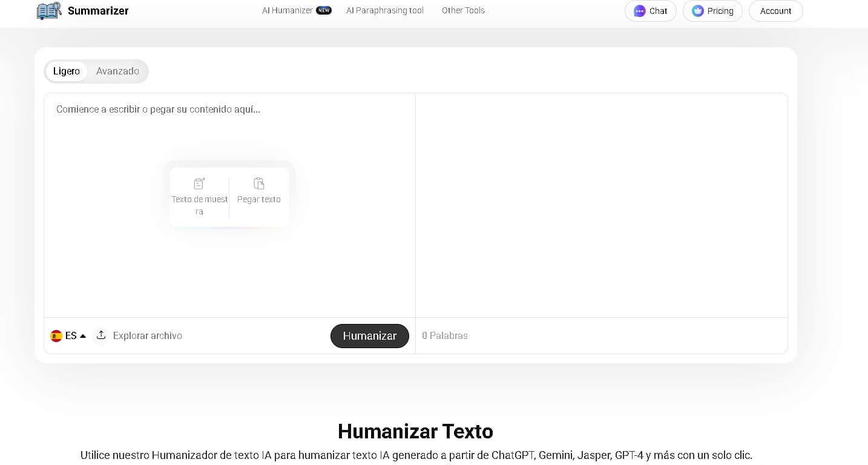The width and height of the screenshot is (868, 465).
Task: Click the Explorar archivo link
Action: pos(148,335)
